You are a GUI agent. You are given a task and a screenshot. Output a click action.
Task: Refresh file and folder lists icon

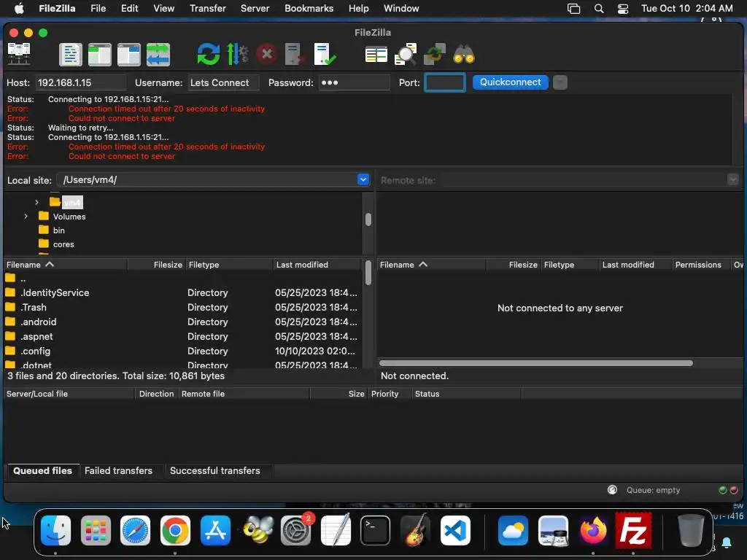click(209, 54)
